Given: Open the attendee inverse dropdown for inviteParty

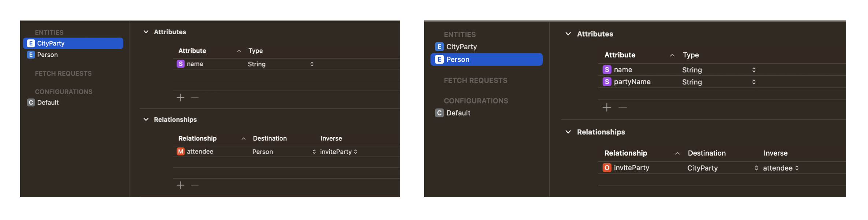Looking at the screenshot, I should click(781, 168).
